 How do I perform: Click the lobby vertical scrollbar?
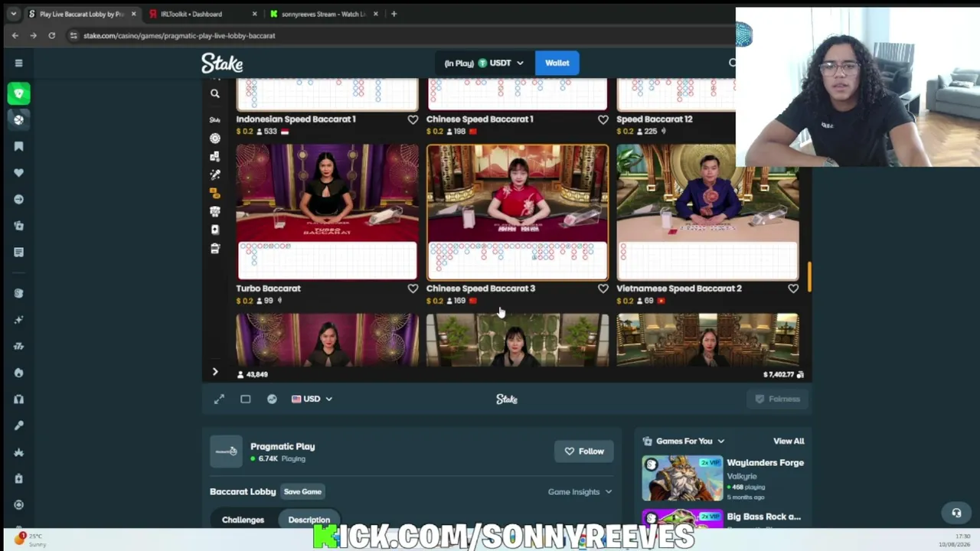point(808,276)
